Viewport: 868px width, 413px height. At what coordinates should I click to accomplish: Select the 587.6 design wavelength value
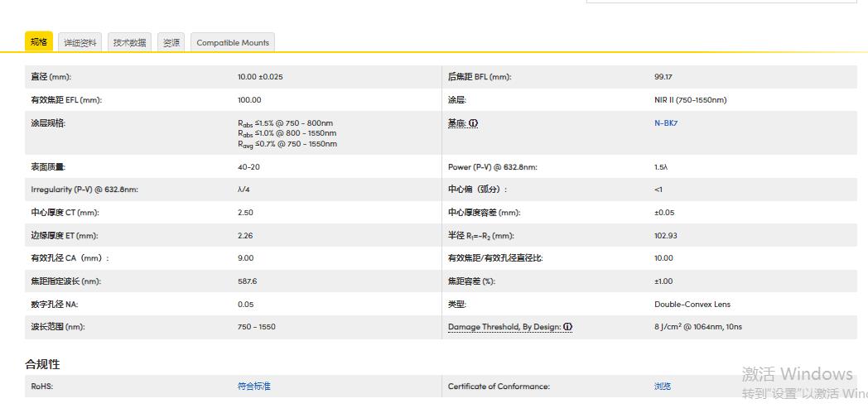point(247,281)
